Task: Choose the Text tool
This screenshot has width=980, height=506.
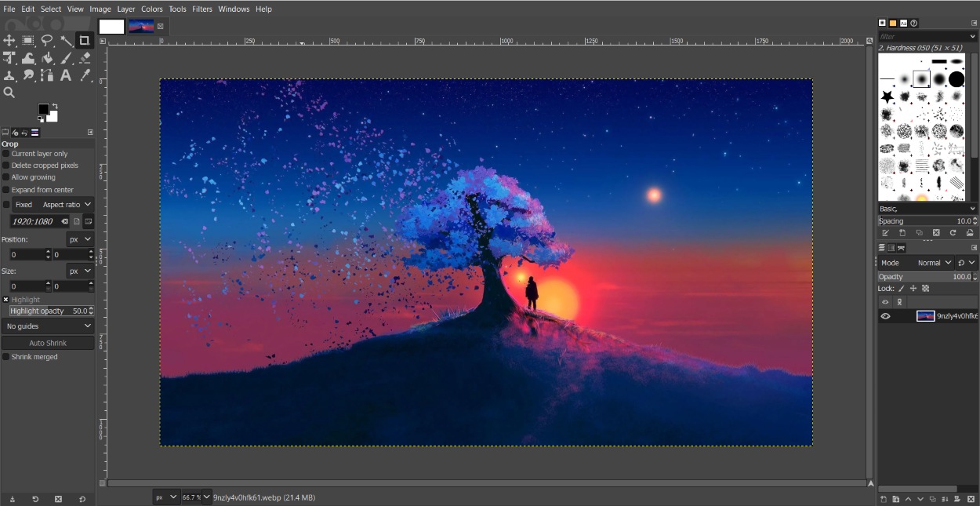Action: pos(65,75)
